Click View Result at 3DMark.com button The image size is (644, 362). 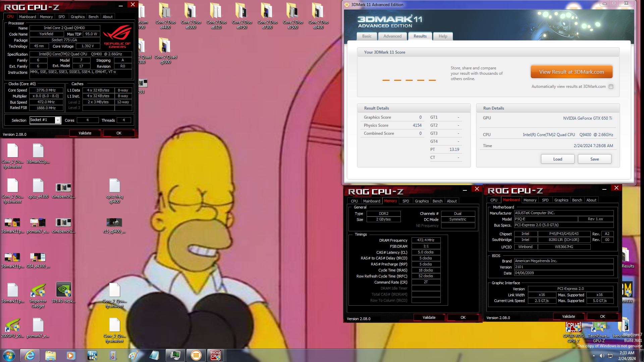coord(572,72)
